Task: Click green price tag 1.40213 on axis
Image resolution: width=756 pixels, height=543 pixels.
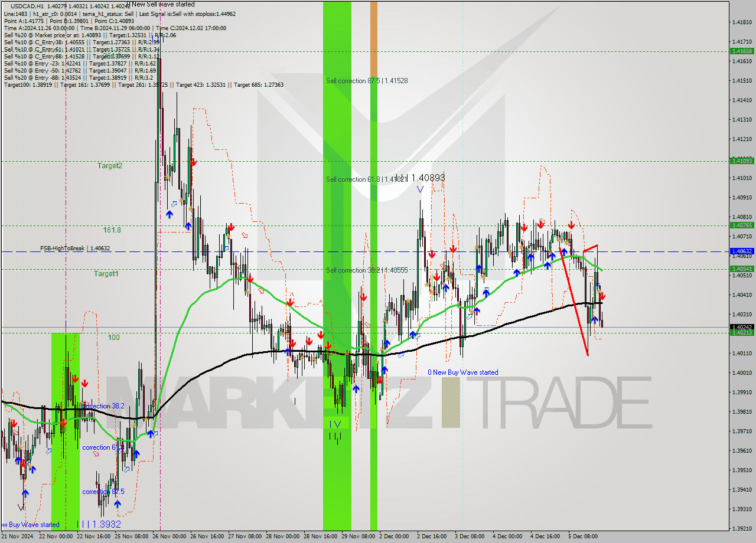Action: (x=742, y=332)
